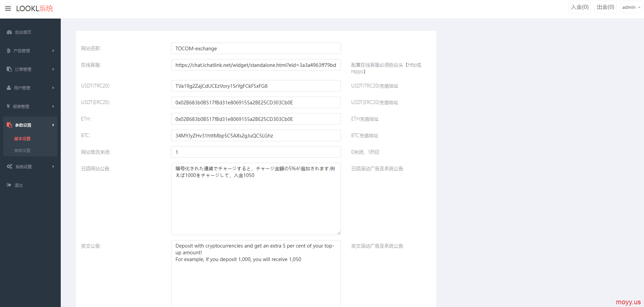Click the 日語网站公告 label
The height and width of the screenshot is (307, 644).
(96, 169)
